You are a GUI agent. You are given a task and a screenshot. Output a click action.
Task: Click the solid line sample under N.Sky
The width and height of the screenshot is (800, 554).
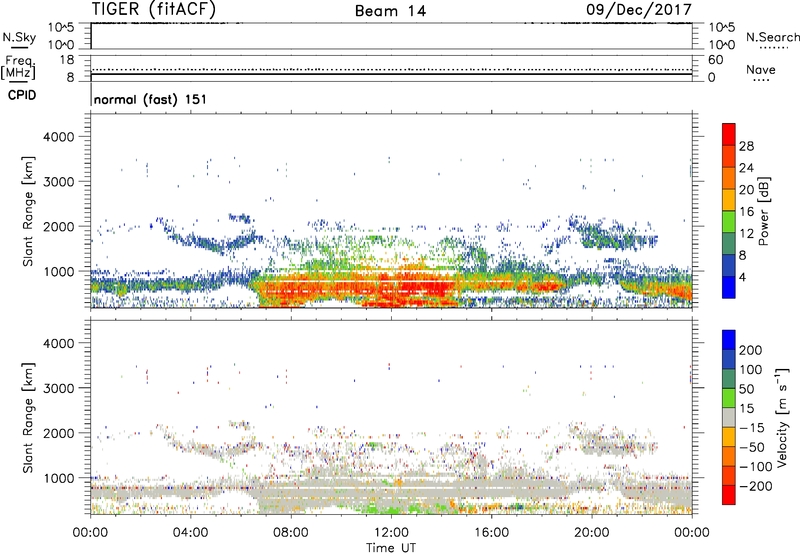19,48
